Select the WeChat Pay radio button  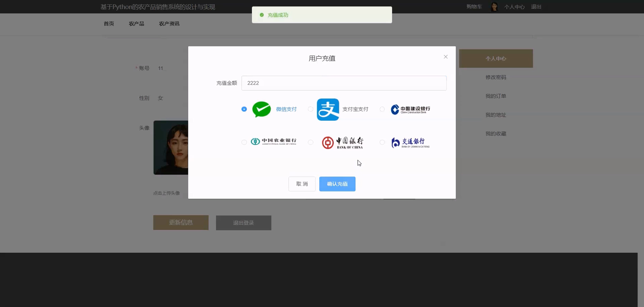point(244,109)
